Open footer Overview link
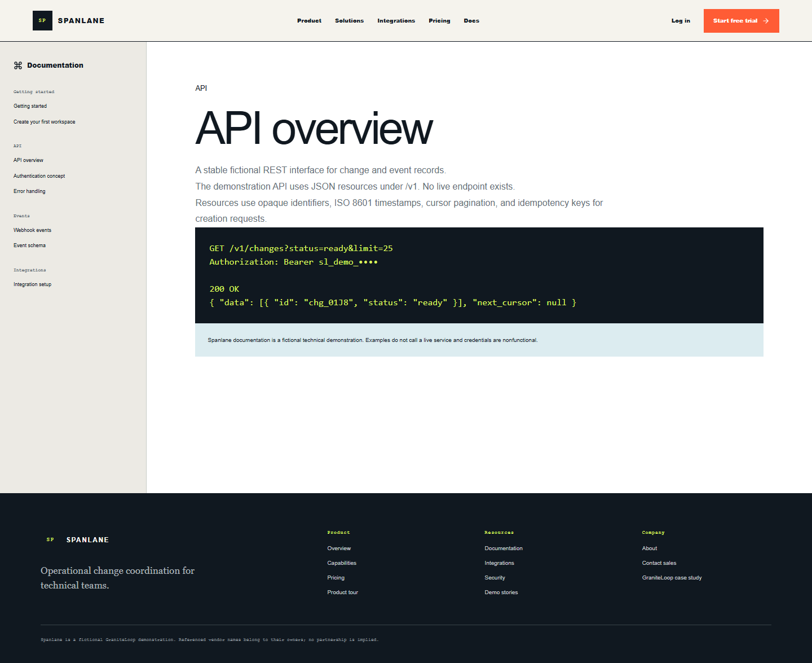 click(x=339, y=548)
